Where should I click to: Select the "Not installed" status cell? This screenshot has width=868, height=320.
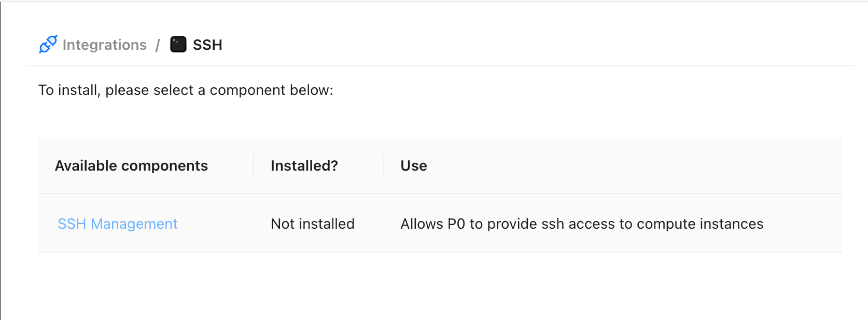pyautogui.click(x=313, y=224)
